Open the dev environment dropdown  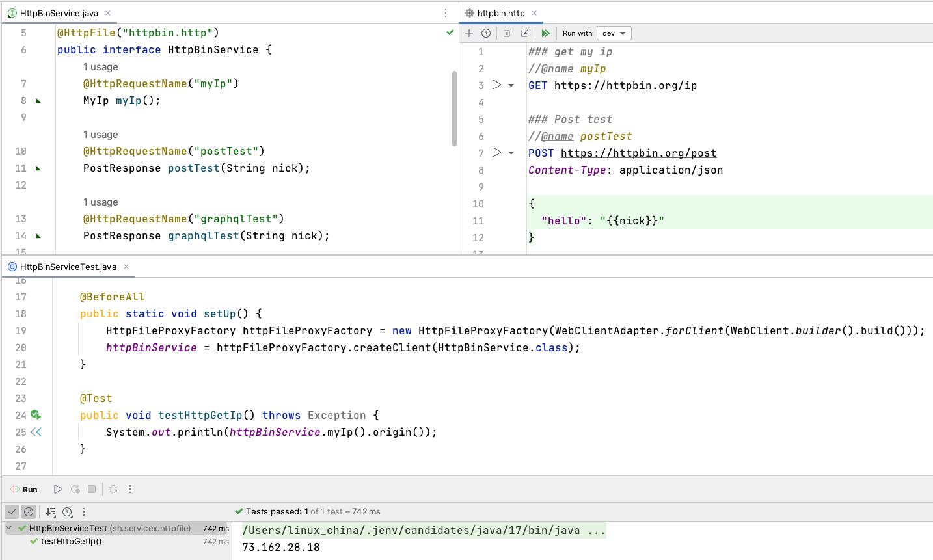tap(614, 33)
